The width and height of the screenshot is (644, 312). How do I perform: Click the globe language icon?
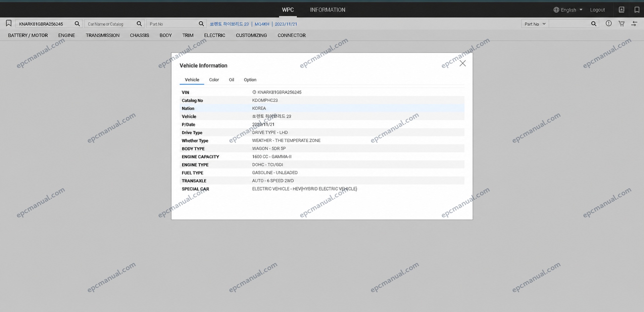tap(556, 10)
